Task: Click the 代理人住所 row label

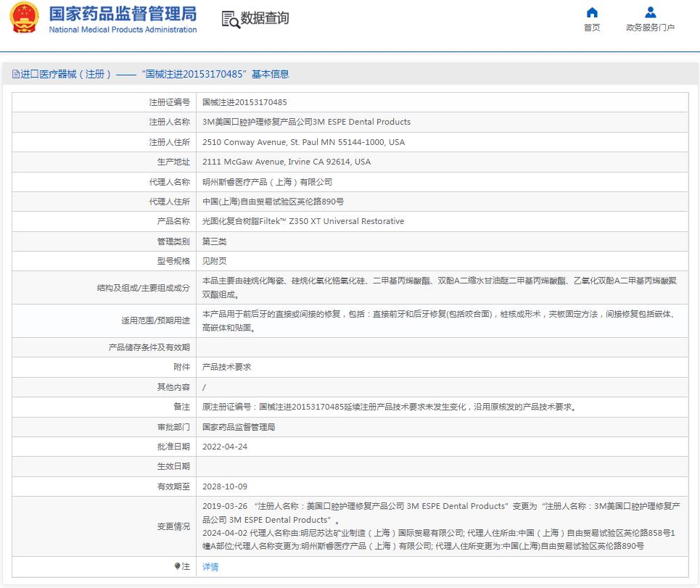Action: [x=170, y=202]
